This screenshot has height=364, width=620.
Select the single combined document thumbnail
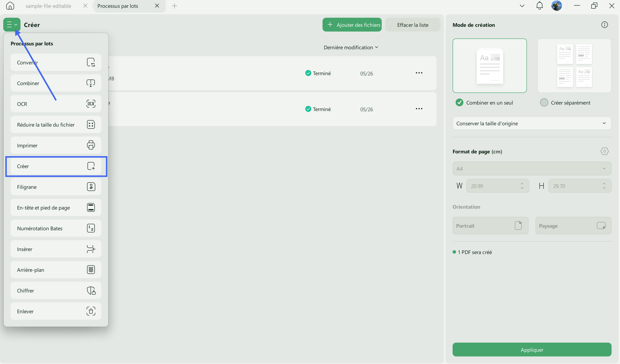point(489,66)
